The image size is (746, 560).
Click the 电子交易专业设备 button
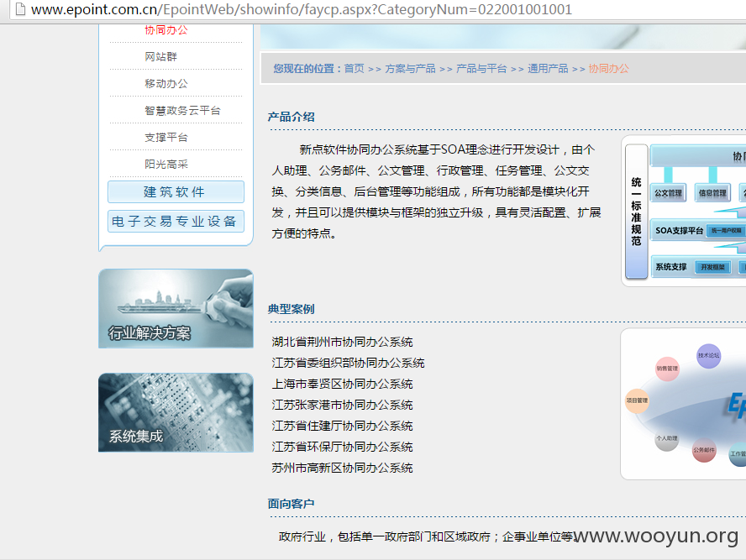175,221
